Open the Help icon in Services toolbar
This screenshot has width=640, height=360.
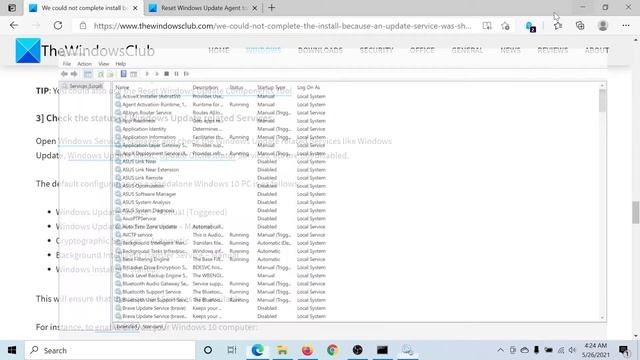123,74
